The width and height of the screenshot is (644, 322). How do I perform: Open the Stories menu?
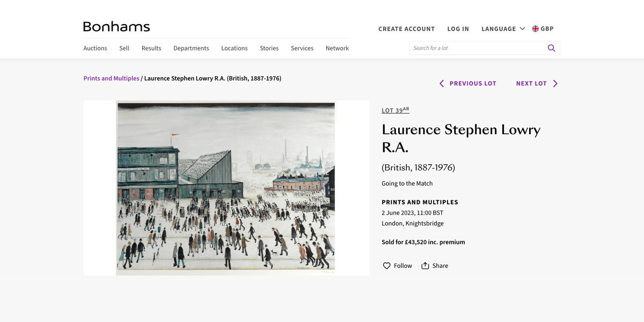(x=269, y=48)
